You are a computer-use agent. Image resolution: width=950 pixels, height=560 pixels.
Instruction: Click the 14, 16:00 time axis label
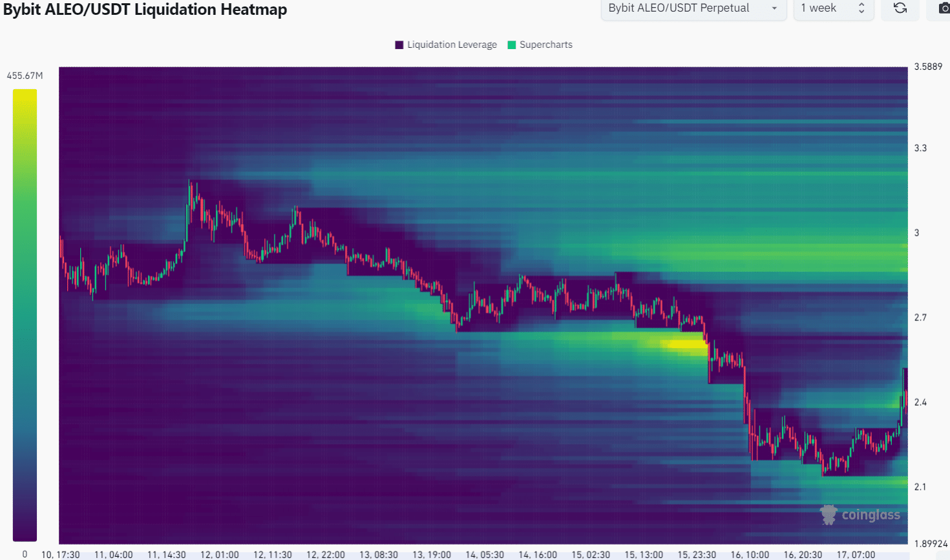point(538,555)
